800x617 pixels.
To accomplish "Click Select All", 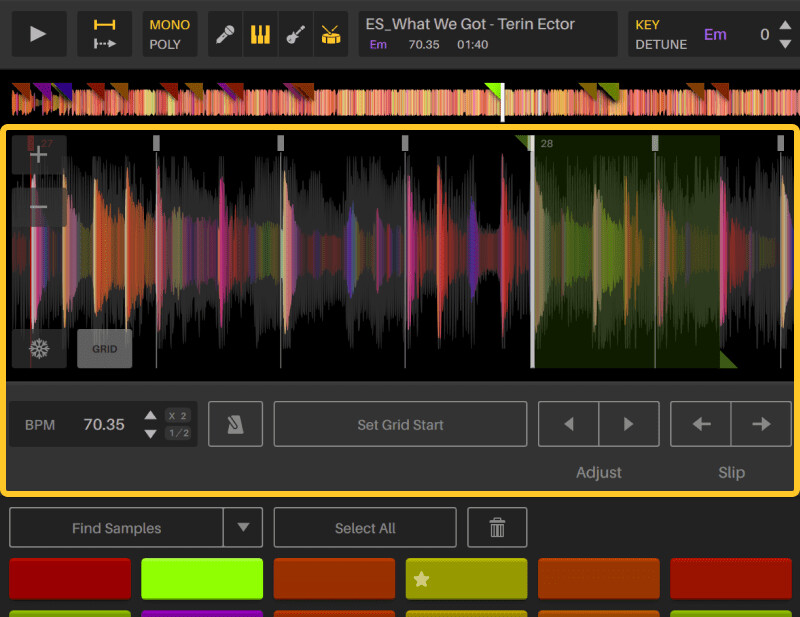I will click(x=364, y=527).
